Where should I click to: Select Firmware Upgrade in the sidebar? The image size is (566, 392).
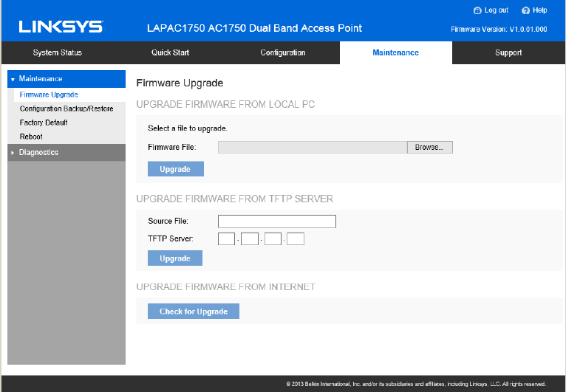tap(49, 94)
